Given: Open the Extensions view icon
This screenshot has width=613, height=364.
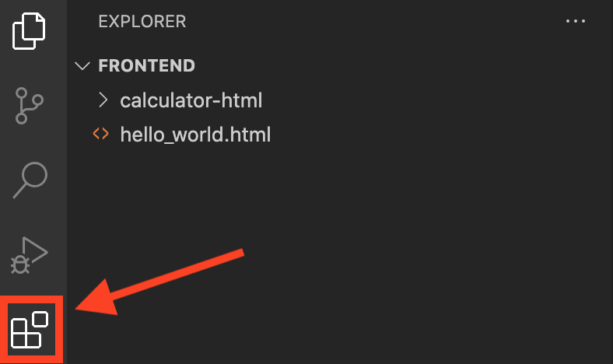Looking at the screenshot, I should (x=30, y=330).
